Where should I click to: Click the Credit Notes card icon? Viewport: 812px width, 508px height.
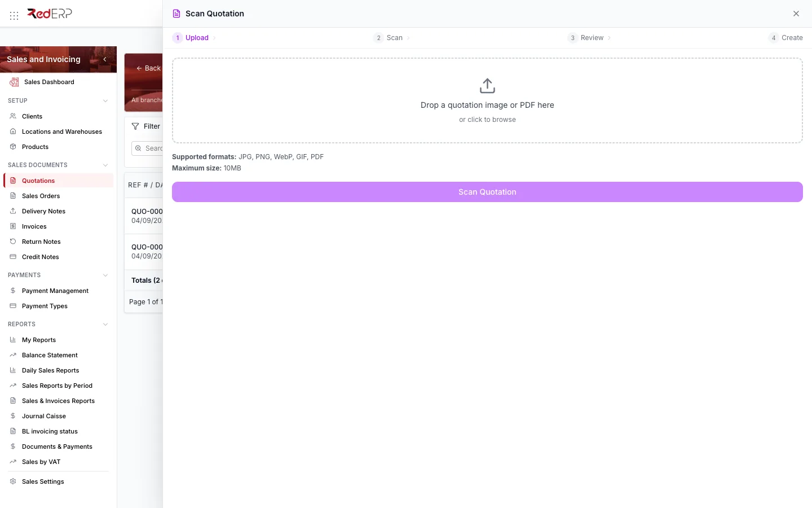click(x=13, y=257)
